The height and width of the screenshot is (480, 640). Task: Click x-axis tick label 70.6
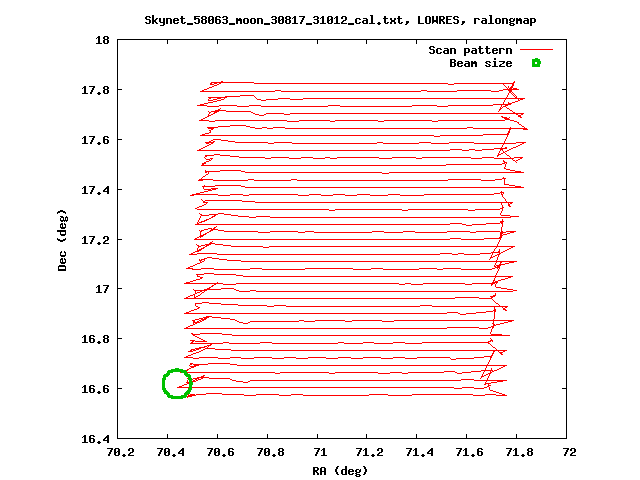coord(220,452)
